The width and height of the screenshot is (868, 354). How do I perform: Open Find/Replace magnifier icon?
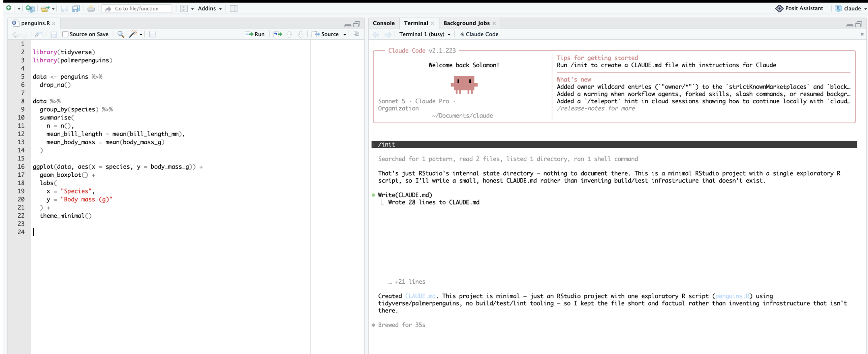point(121,34)
